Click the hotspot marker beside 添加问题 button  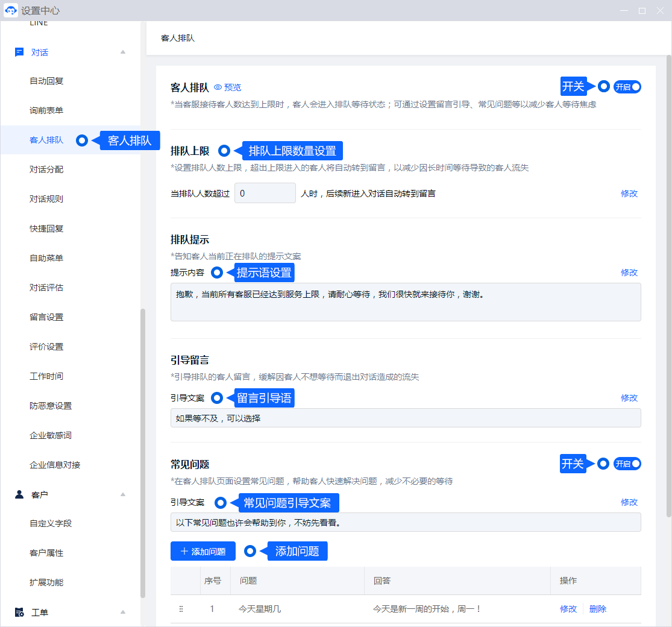click(250, 551)
